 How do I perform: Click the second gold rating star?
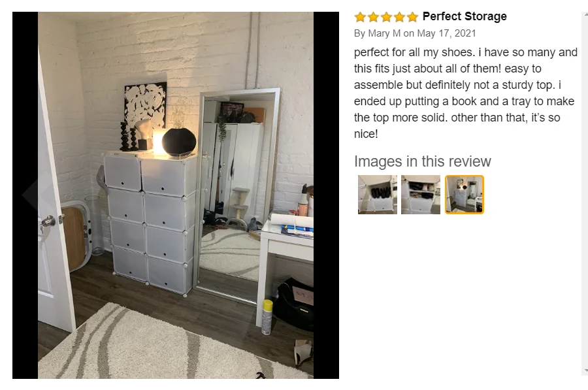tap(373, 17)
